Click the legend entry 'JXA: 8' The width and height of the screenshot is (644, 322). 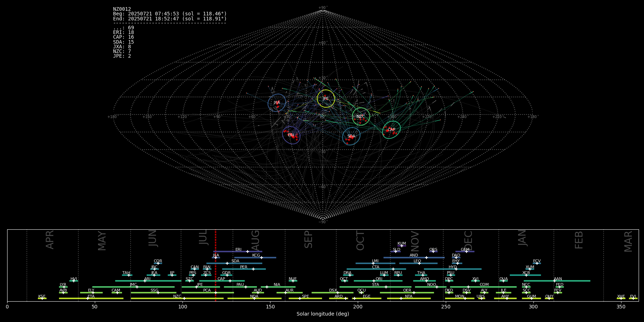pyautogui.click(x=122, y=47)
